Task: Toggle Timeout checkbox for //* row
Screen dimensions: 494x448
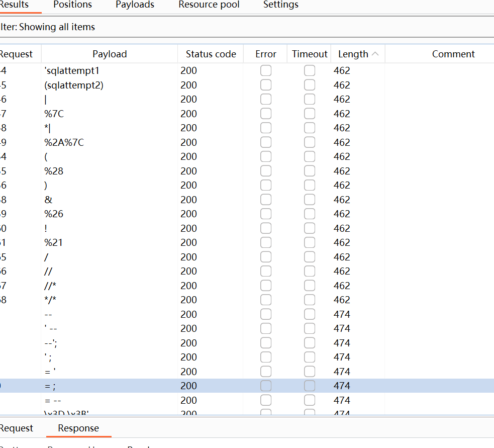Action: 310,286
